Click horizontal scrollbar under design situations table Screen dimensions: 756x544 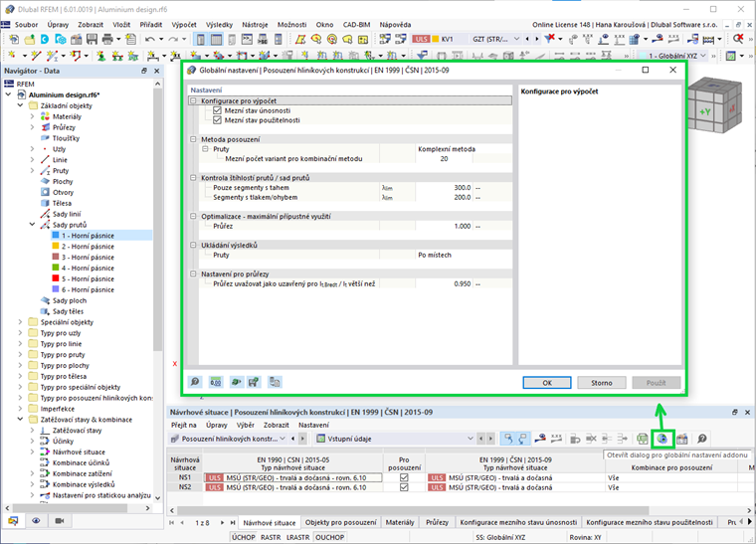(413, 510)
